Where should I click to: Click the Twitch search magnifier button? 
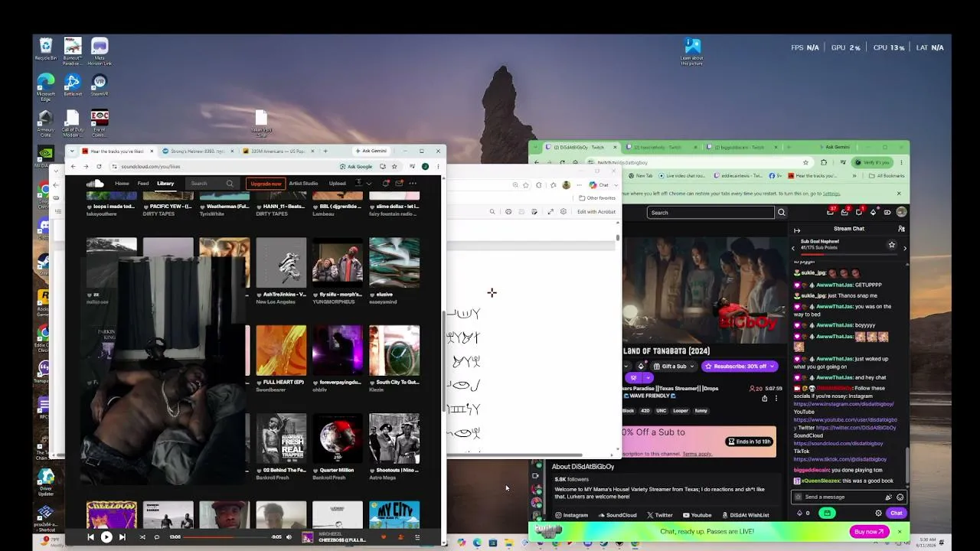pyautogui.click(x=781, y=213)
